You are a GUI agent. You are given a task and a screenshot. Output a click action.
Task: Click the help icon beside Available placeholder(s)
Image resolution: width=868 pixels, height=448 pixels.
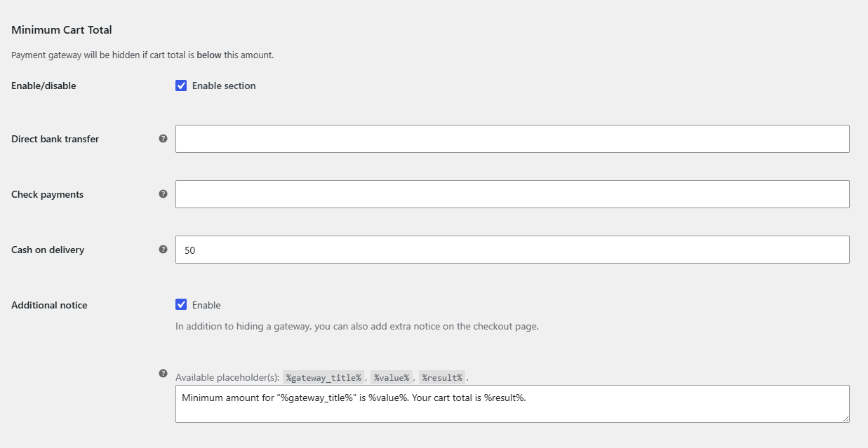(x=163, y=374)
